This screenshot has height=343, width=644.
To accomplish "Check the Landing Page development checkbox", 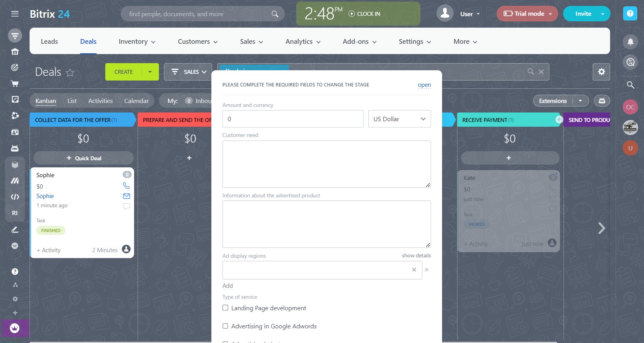I will [225, 308].
